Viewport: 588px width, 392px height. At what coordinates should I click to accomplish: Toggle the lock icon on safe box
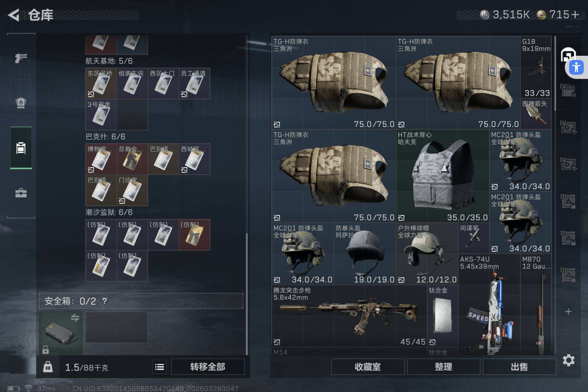pyautogui.click(x=46, y=350)
